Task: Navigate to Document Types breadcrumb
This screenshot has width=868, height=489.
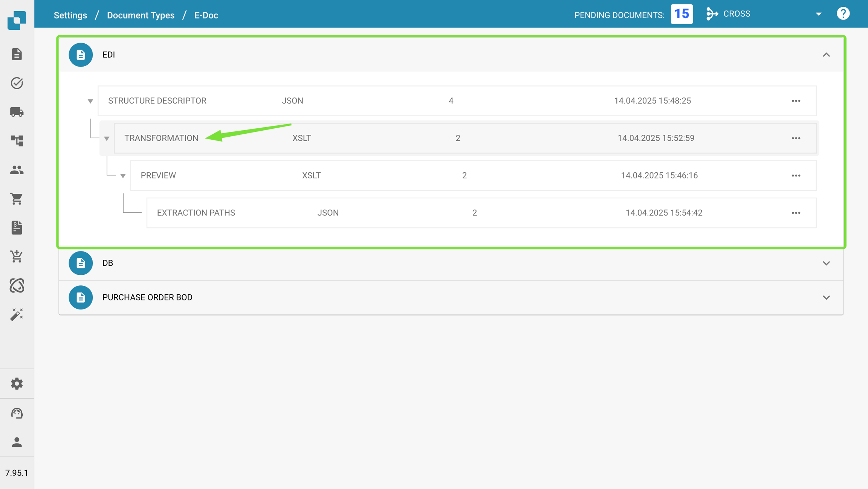Action: [141, 15]
